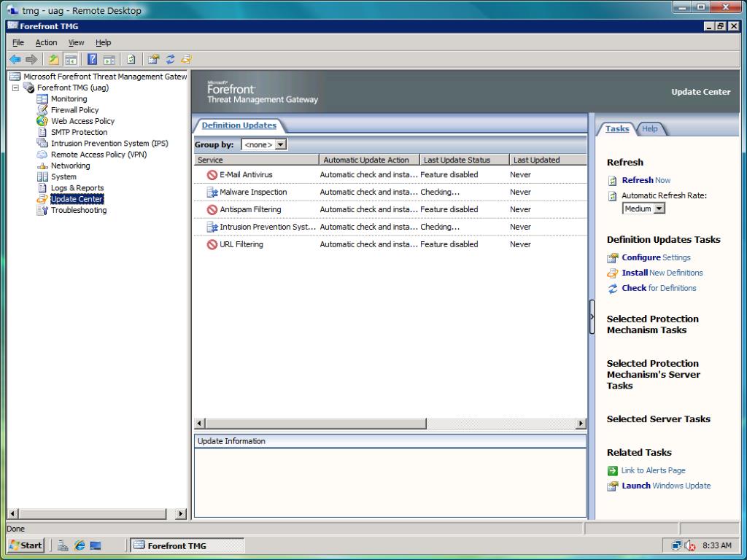The image size is (747, 560).
Task: Click the blue Check for Definitions toolbar icon
Action: [x=170, y=59]
